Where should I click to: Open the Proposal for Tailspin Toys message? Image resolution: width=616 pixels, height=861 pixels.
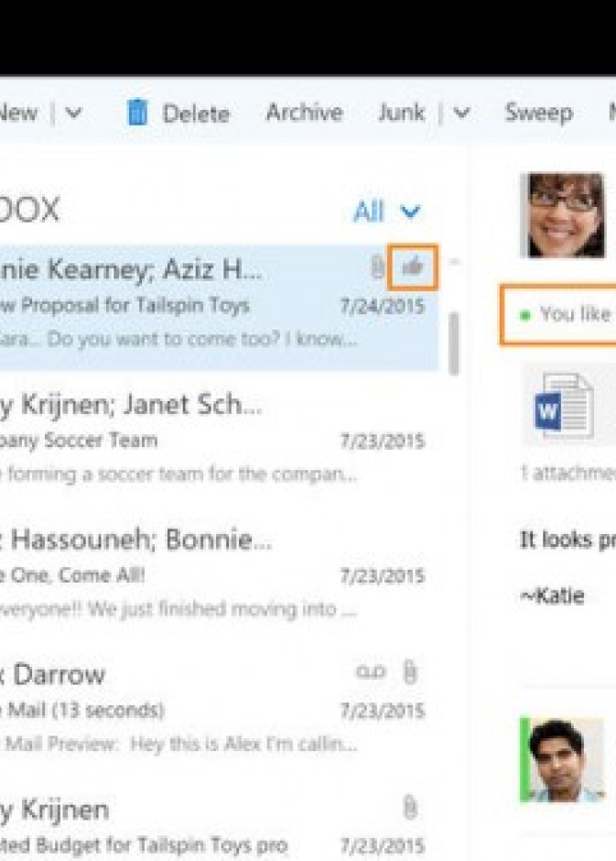pos(220,307)
